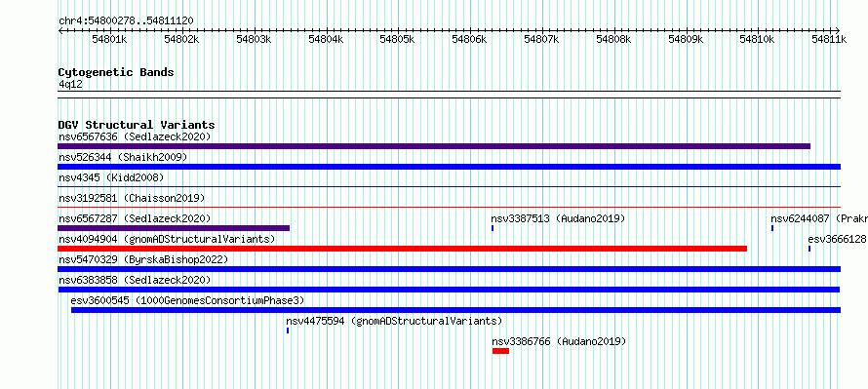Click the 54809k ruler position
Screen dimensions: 868x389
coord(686,39)
